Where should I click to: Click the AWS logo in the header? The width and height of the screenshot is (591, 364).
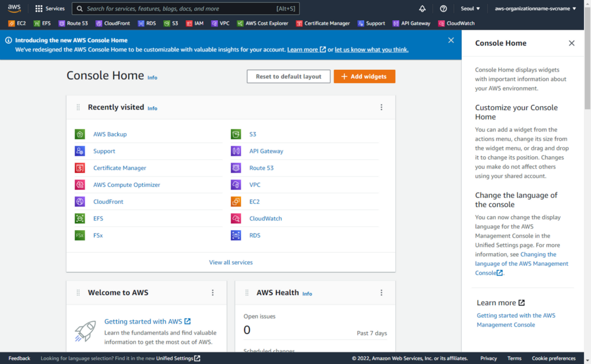coord(14,8)
